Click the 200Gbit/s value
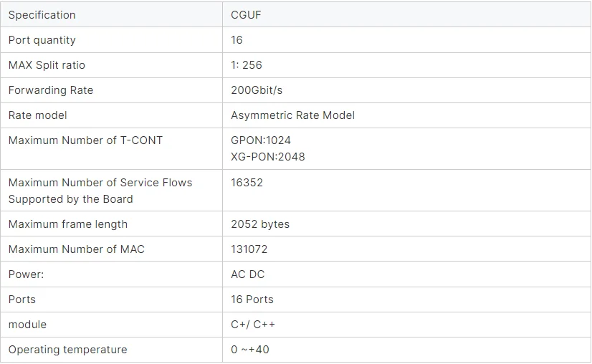This screenshot has width=592, height=364. tap(257, 90)
